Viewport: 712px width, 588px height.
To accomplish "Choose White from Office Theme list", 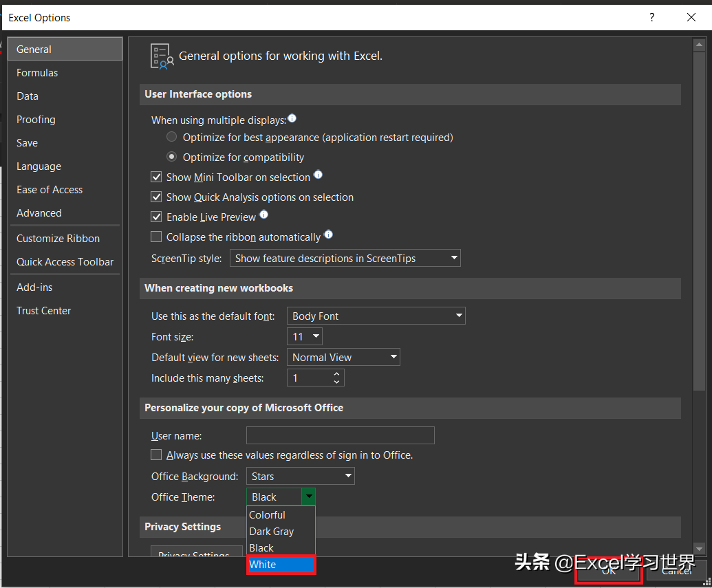I will [x=281, y=565].
